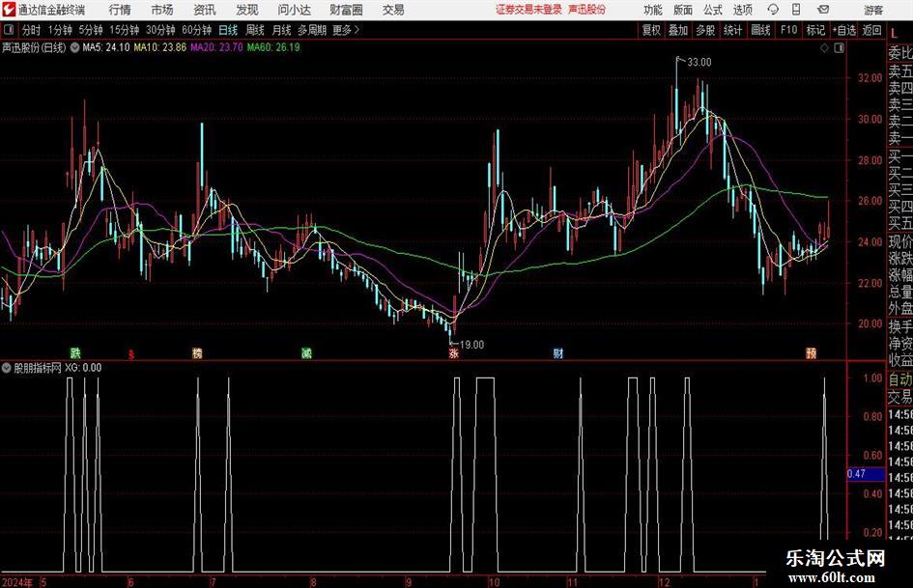Click the 榜 event marker
Viewport: 913px width, 588px height.
(197, 352)
